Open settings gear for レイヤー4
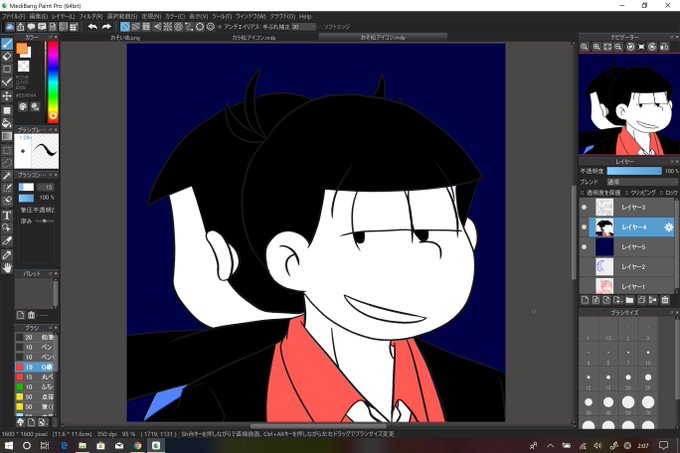 tap(668, 227)
